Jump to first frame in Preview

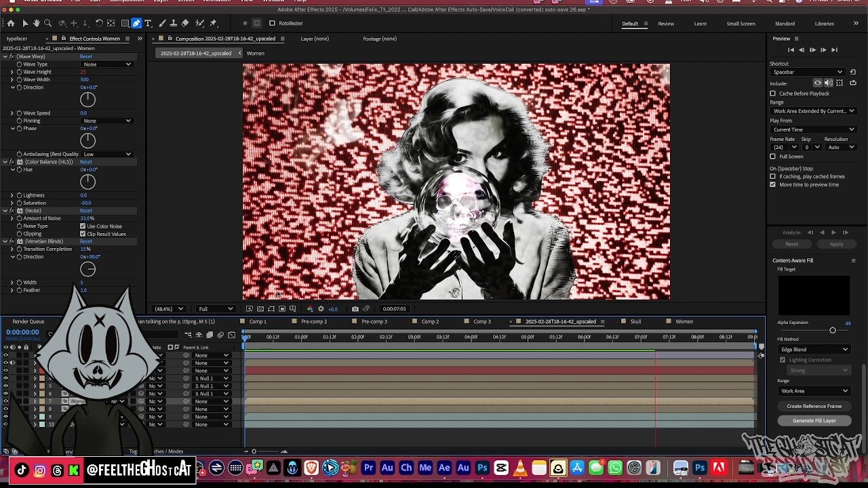tap(791, 49)
